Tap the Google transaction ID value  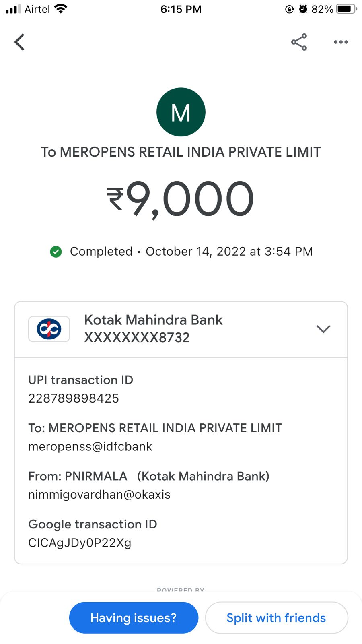pyautogui.click(x=80, y=543)
